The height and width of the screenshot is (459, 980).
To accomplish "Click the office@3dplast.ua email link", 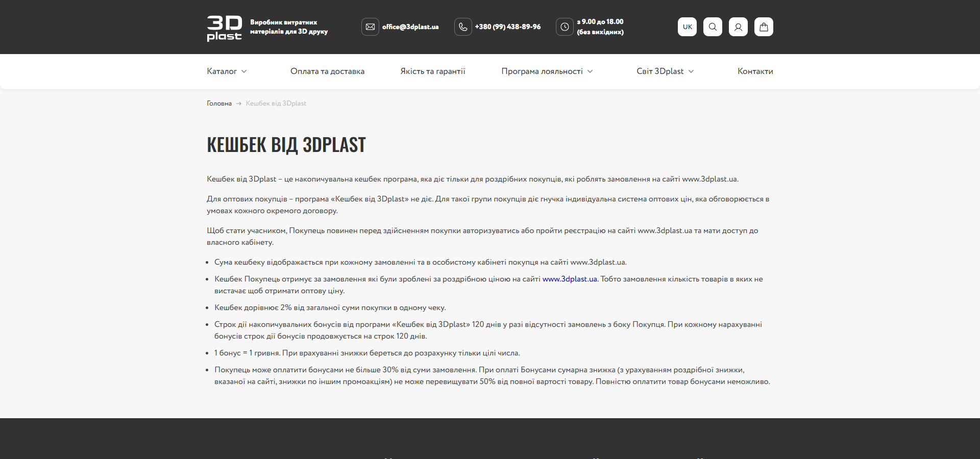I will coord(410,27).
